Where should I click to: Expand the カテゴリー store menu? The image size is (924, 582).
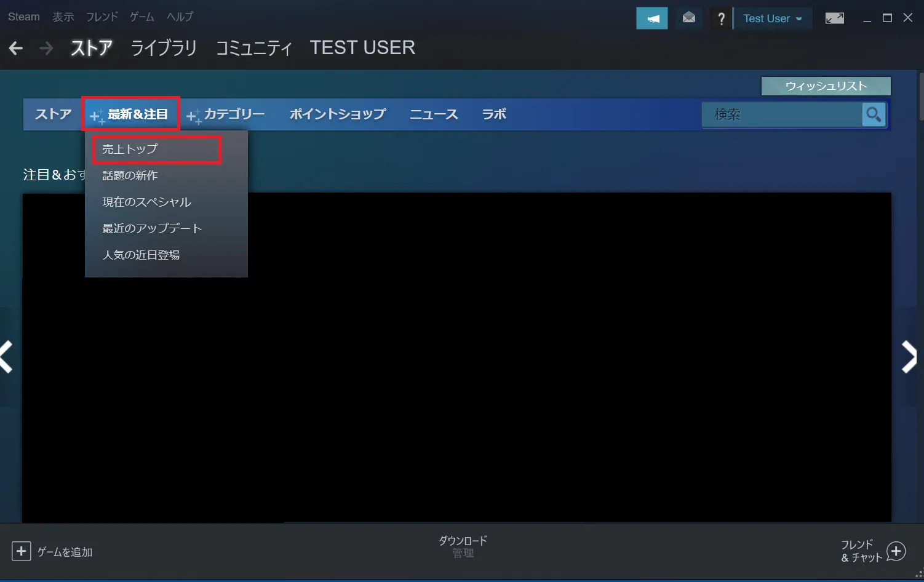[x=226, y=114]
